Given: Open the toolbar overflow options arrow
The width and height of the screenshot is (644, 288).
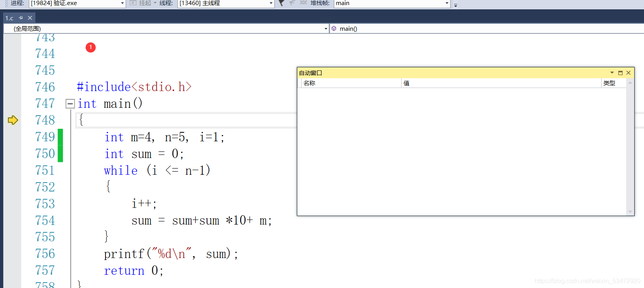Looking at the screenshot, I should pos(456,5).
